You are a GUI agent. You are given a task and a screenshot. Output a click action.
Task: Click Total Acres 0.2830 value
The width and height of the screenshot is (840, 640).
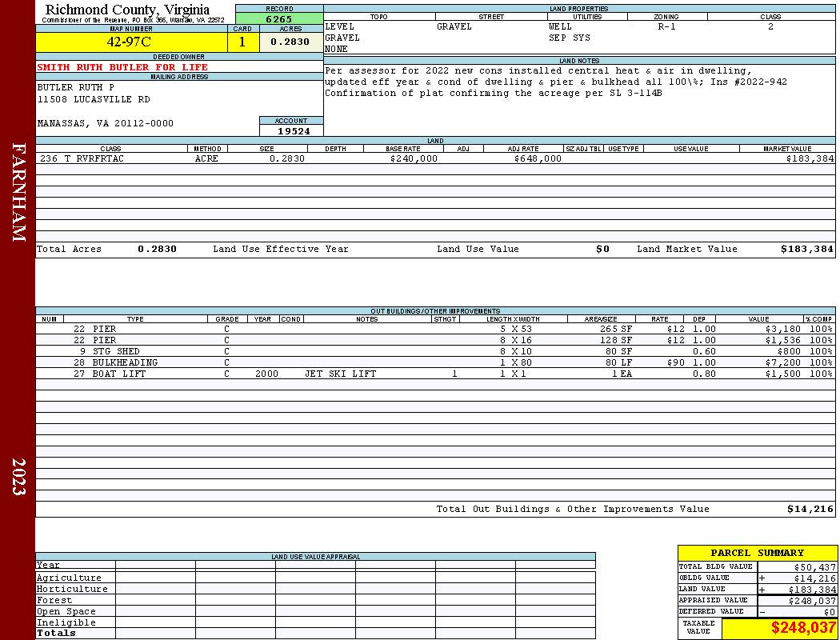[157, 249]
